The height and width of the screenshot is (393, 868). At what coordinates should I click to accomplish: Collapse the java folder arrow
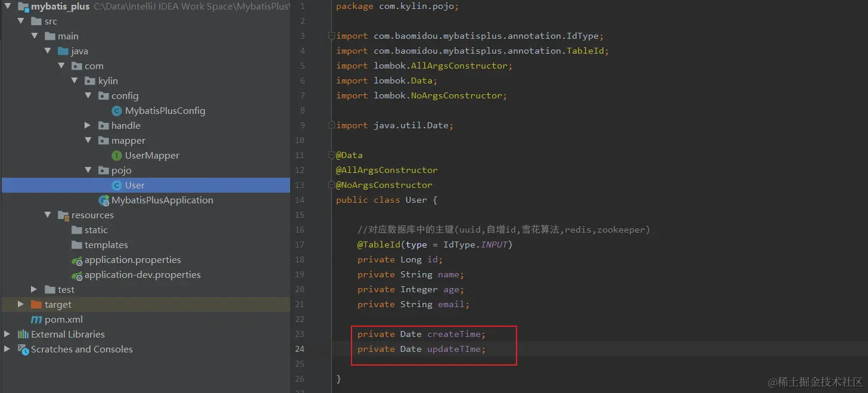pyautogui.click(x=48, y=51)
